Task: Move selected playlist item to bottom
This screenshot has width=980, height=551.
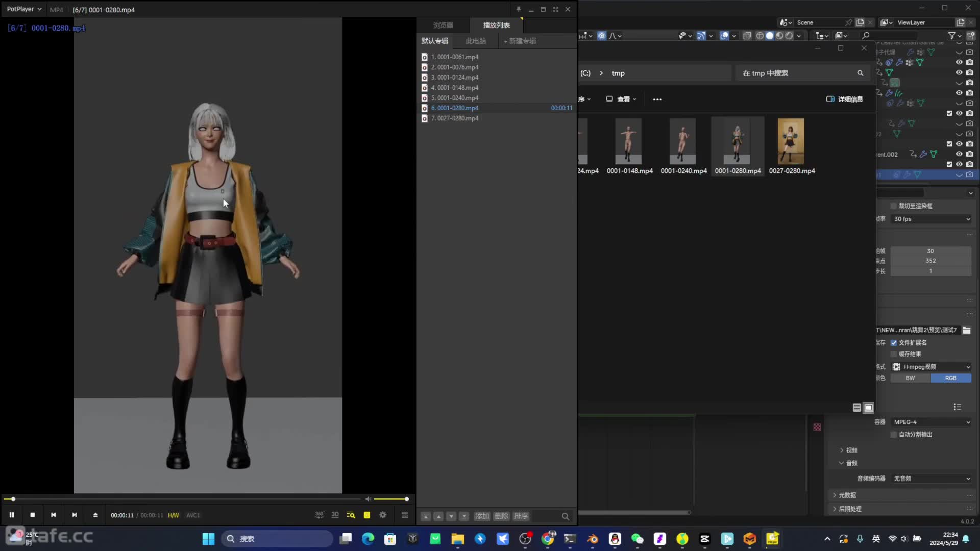Action: pos(464,516)
